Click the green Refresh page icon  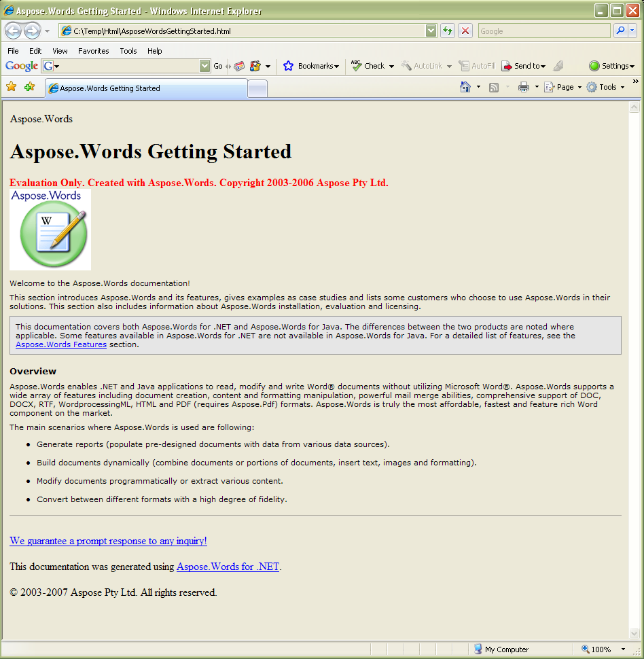pyautogui.click(x=448, y=31)
